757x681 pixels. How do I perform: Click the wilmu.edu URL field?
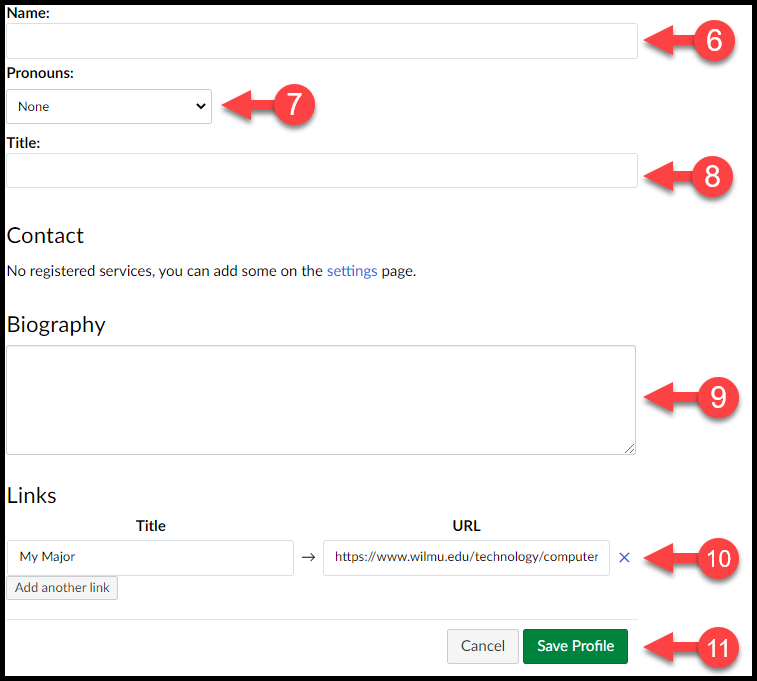[x=466, y=557]
